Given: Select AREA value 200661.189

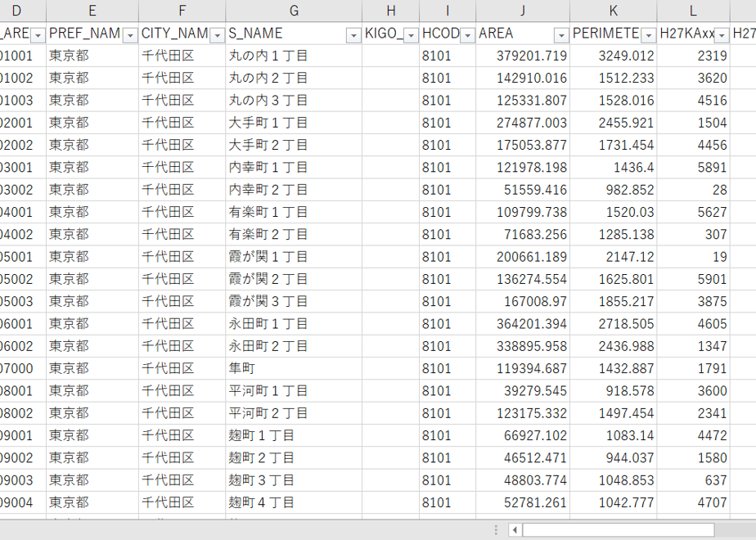Looking at the screenshot, I should tap(523, 257).
